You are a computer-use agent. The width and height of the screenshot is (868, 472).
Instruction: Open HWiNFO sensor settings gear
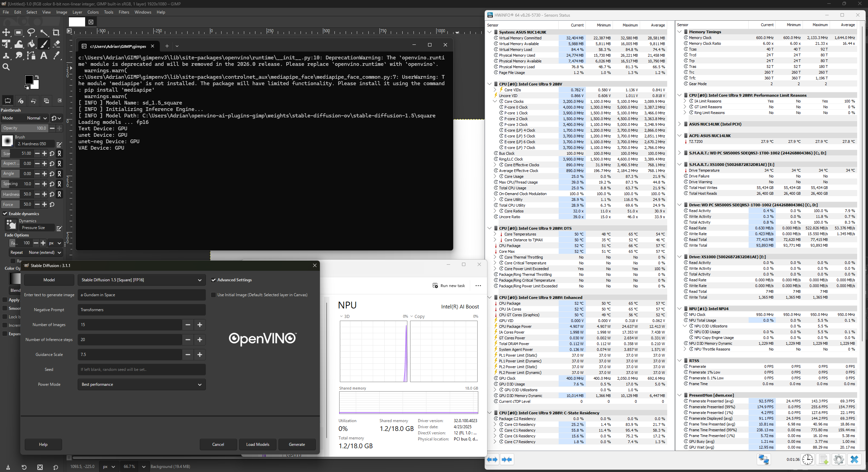coord(838,459)
